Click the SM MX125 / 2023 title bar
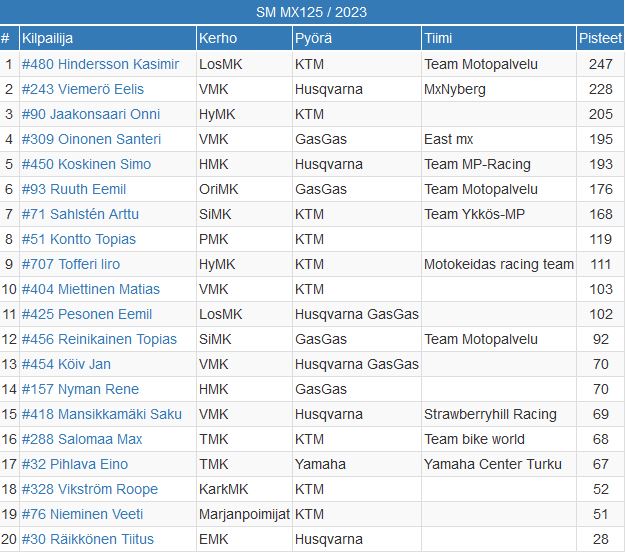This screenshot has width=626, height=552. pyautogui.click(x=312, y=12)
